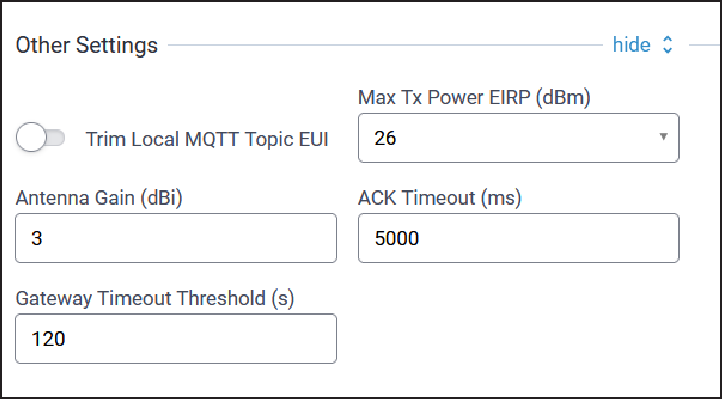Select the value 26 shown in the Tx Power combo
This screenshot has height=400, width=723.
click(x=385, y=140)
